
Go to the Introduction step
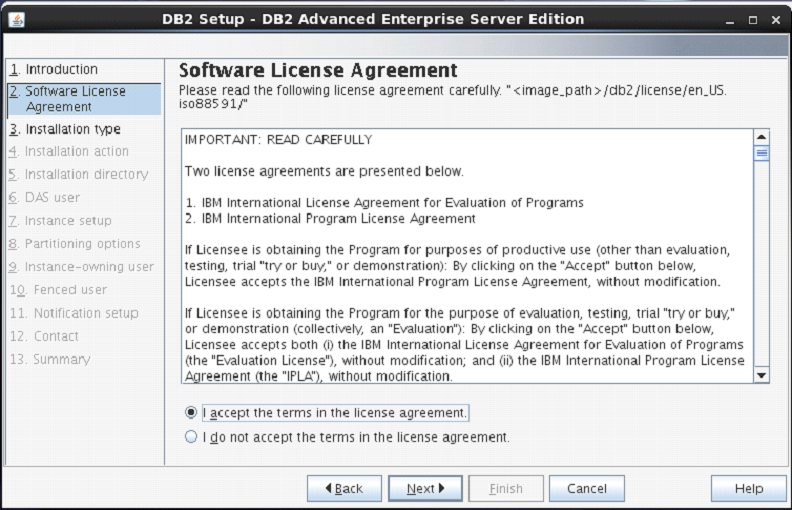[x=61, y=69]
